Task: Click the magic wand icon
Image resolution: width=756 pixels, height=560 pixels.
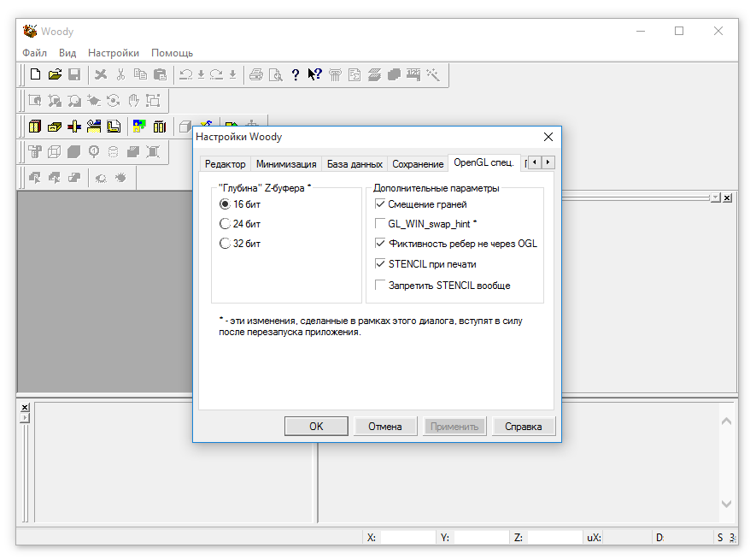Action: click(x=433, y=74)
